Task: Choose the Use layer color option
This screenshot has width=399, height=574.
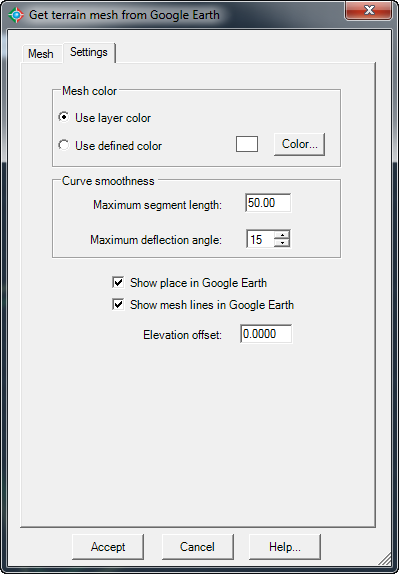Action: (x=63, y=118)
